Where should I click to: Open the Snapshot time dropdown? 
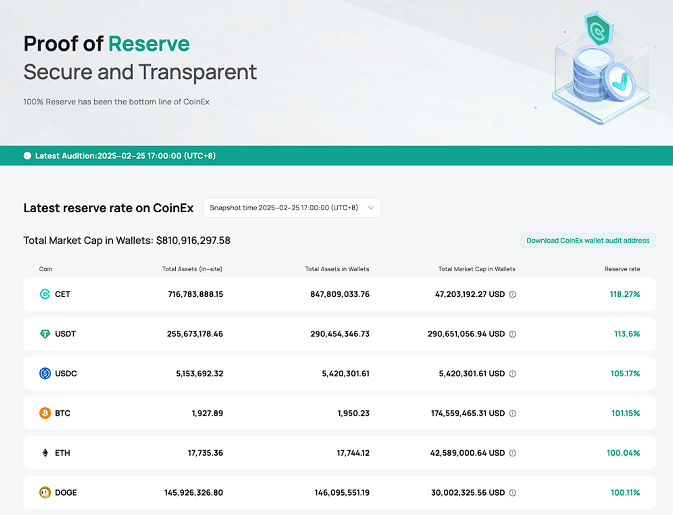(x=292, y=208)
